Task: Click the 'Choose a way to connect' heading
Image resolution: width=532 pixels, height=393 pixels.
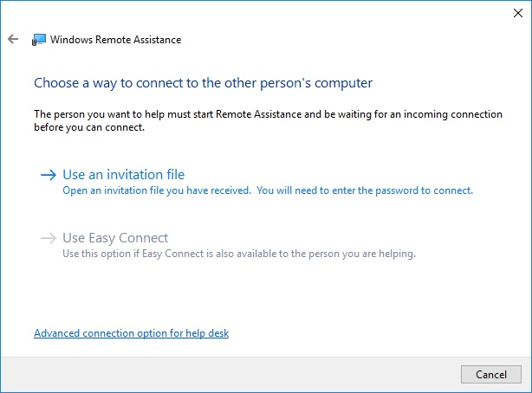Action: pos(204,83)
